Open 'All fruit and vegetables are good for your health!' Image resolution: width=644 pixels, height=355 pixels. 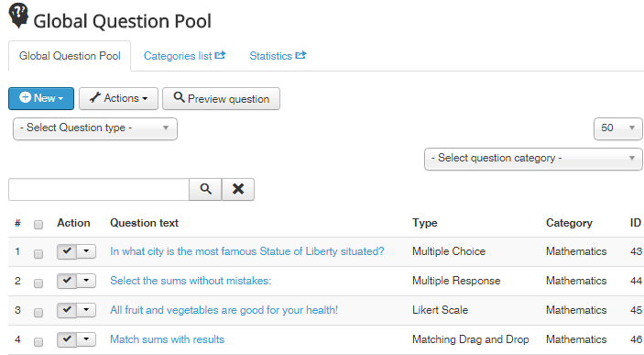pyautogui.click(x=224, y=310)
